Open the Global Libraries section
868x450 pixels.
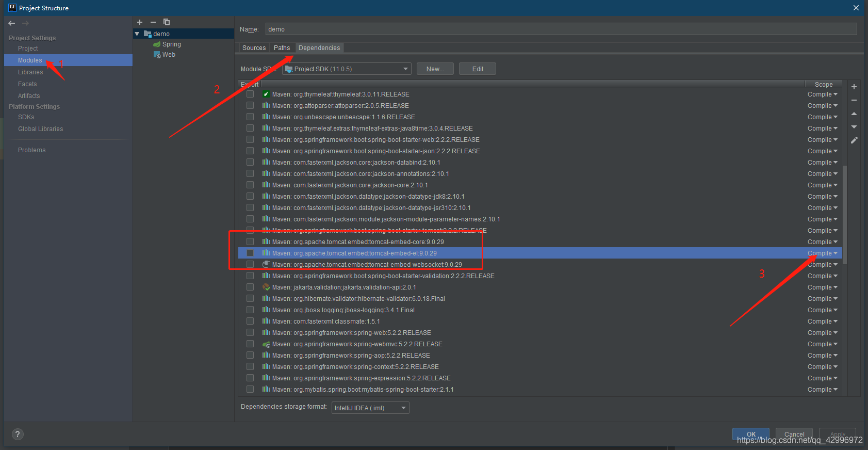pos(41,129)
